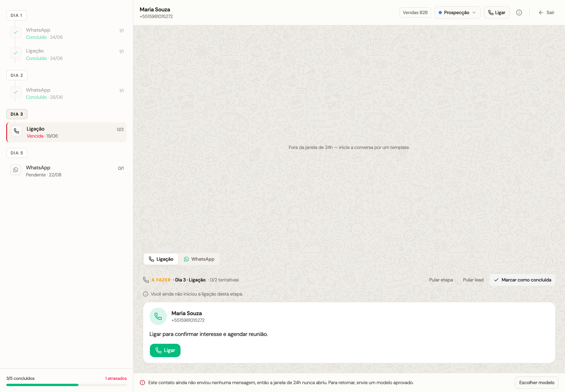Click Marcar como concluída

pyautogui.click(x=522, y=280)
